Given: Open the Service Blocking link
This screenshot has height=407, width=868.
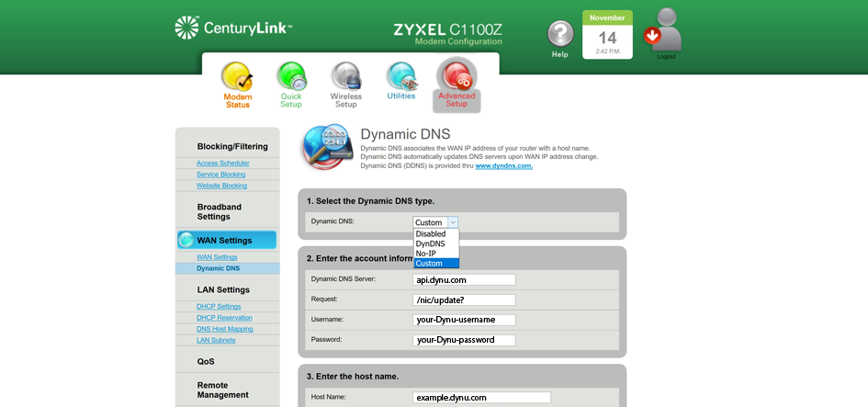Looking at the screenshot, I should (220, 175).
